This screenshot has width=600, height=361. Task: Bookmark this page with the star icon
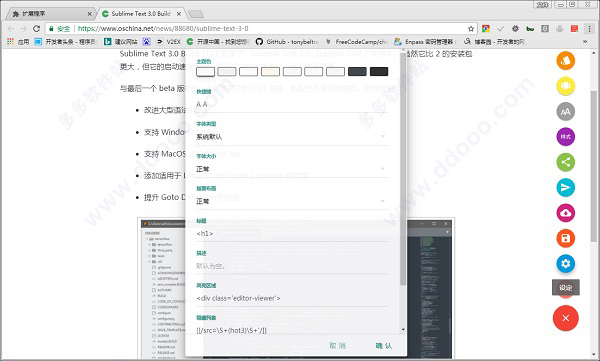[471, 29]
